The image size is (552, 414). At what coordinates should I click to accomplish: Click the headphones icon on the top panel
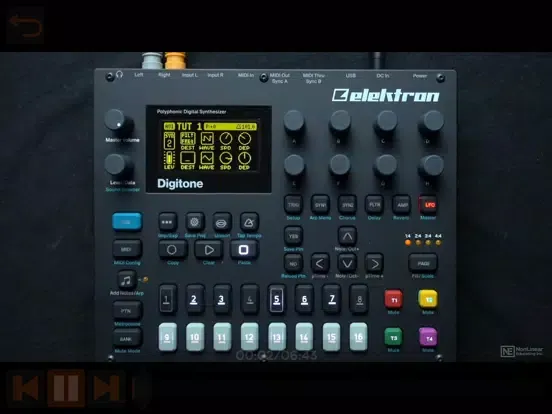[119, 74]
